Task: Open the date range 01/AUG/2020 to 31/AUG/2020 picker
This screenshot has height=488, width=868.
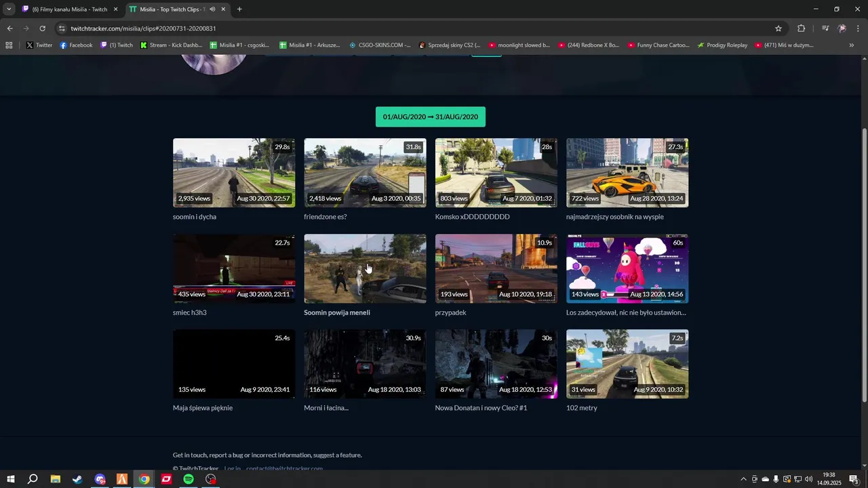Action: (x=431, y=117)
